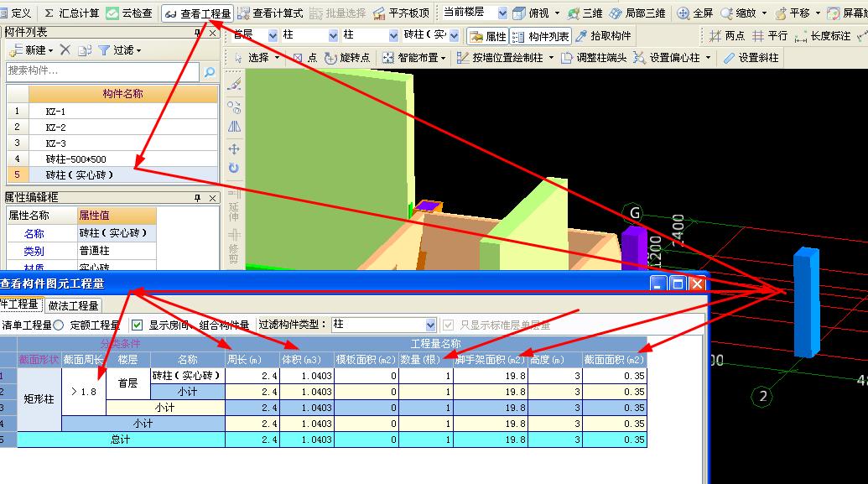Screen dimensions: 868x484
Task: Click 设置偏心柱 eccentric column tool
Action: point(667,58)
